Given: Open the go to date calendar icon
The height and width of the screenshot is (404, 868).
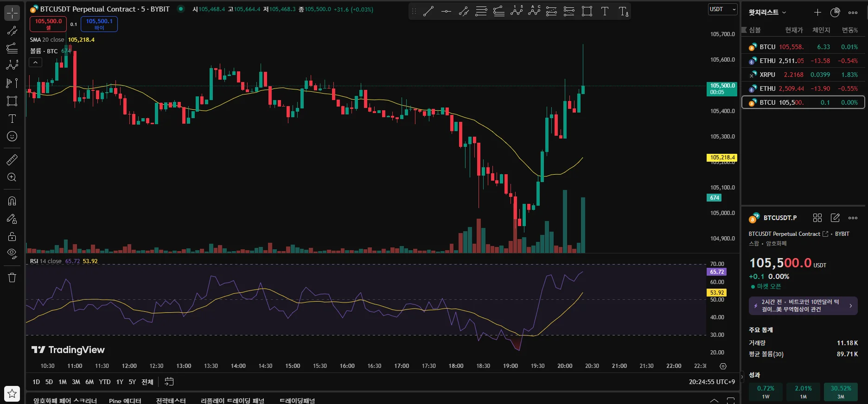Looking at the screenshot, I should 169,382.
